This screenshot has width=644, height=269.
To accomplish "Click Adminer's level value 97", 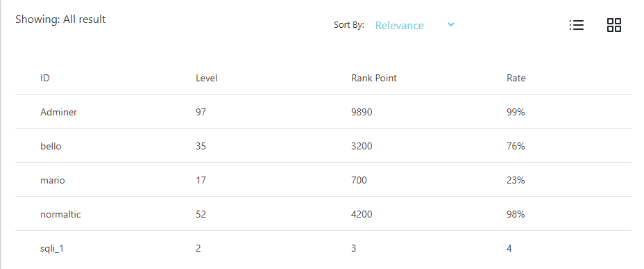I will tap(201, 112).
